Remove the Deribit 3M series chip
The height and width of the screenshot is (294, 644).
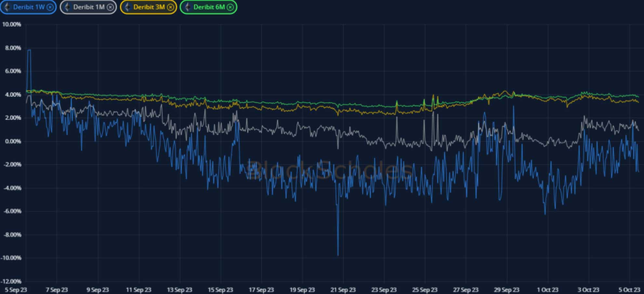pyautogui.click(x=170, y=7)
